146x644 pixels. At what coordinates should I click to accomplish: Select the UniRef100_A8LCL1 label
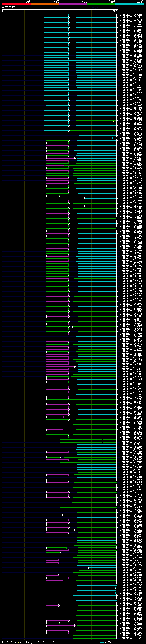click(131, 530)
